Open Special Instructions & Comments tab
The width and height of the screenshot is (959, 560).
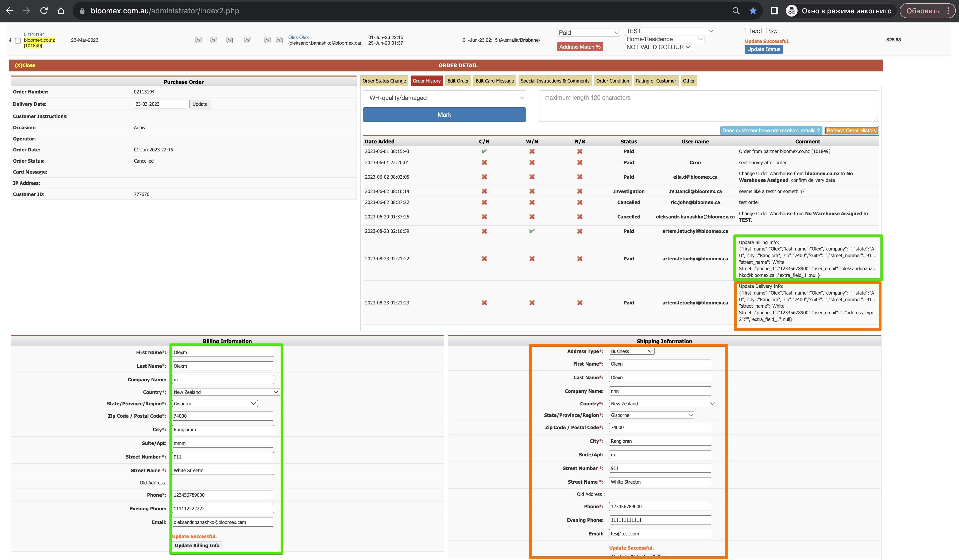[x=555, y=81]
